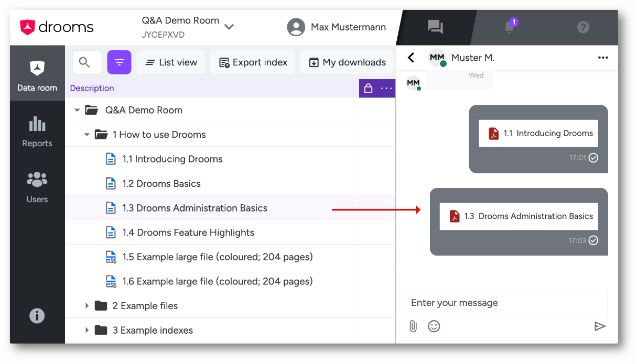Collapse the Q&A Demo Room root folder
The width and height of the screenshot is (637, 364).
77,110
